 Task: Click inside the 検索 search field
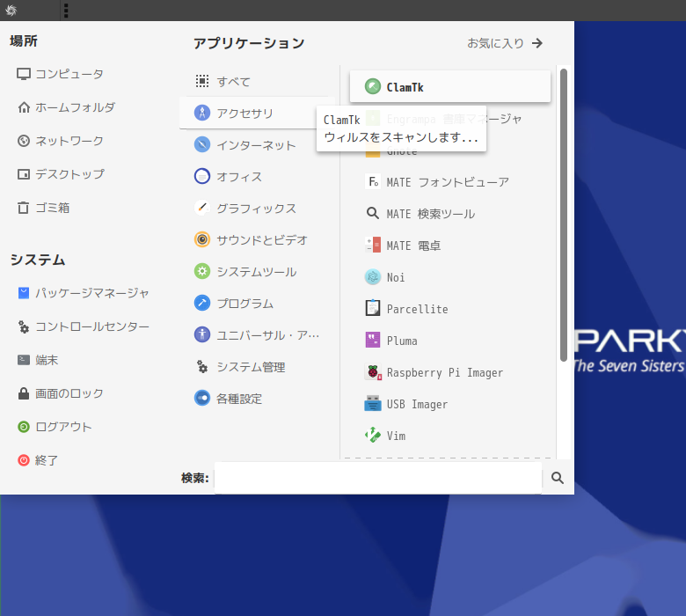point(378,478)
